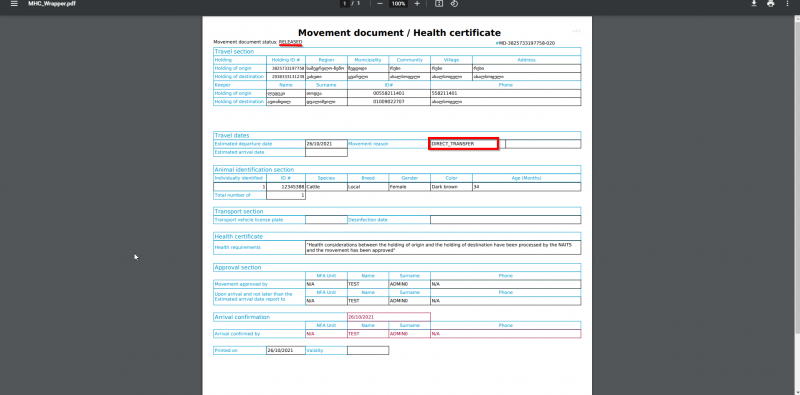This screenshot has height=395, width=800.
Task: Click the zoom out minus icon
Action: (380, 4)
